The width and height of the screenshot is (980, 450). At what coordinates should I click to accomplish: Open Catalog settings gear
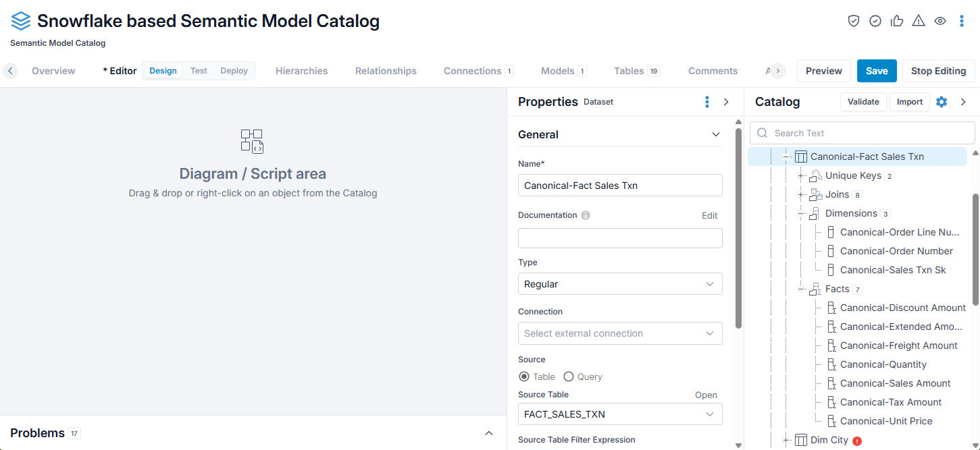point(942,102)
